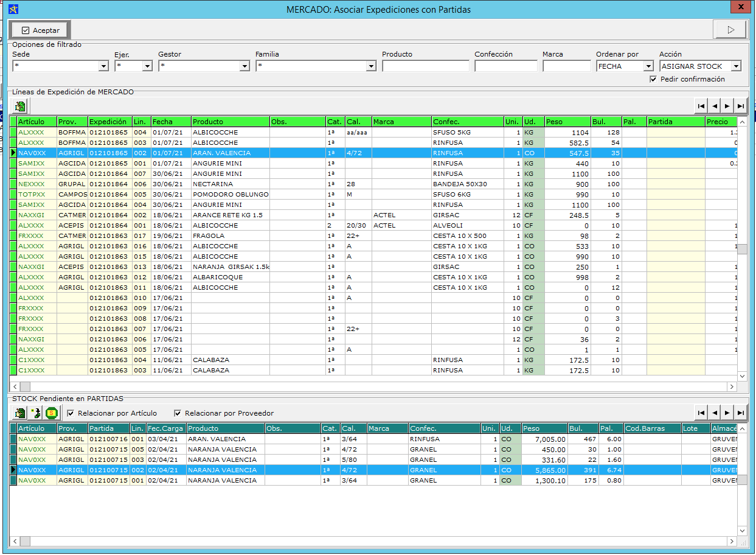The image size is (756, 555).
Task: Open the Acción dropdown showing ASIGNAR STOCK
Action: pos(736,66)
